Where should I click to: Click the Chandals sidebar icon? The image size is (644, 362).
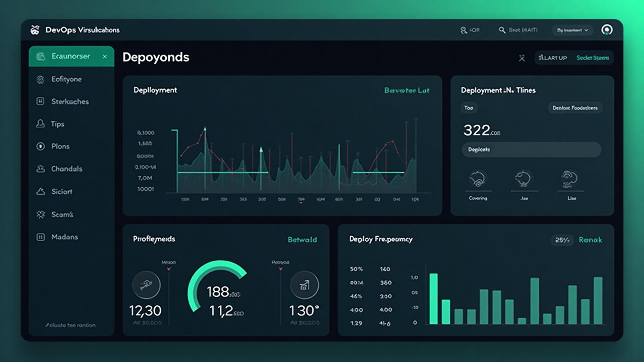pyautogui.click(x=40, y=169)
